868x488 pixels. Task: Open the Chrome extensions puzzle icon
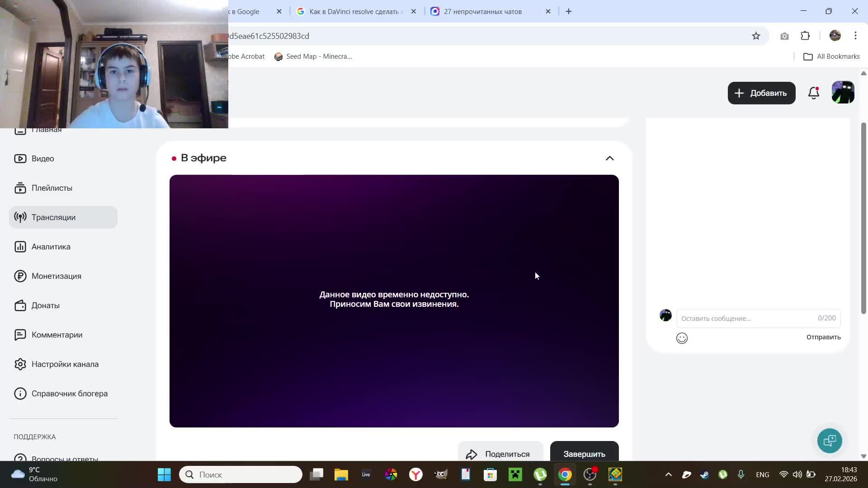click(805, 36)
